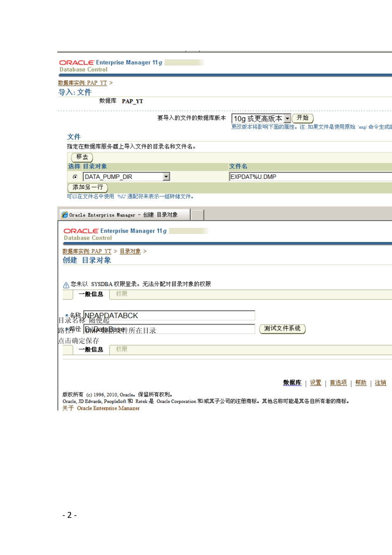Image resolution: width=392 pixels, height=555 pixels.
Task: Click the Internet Explorer icon on the browser tab
Action: click(x=65, y=215)
